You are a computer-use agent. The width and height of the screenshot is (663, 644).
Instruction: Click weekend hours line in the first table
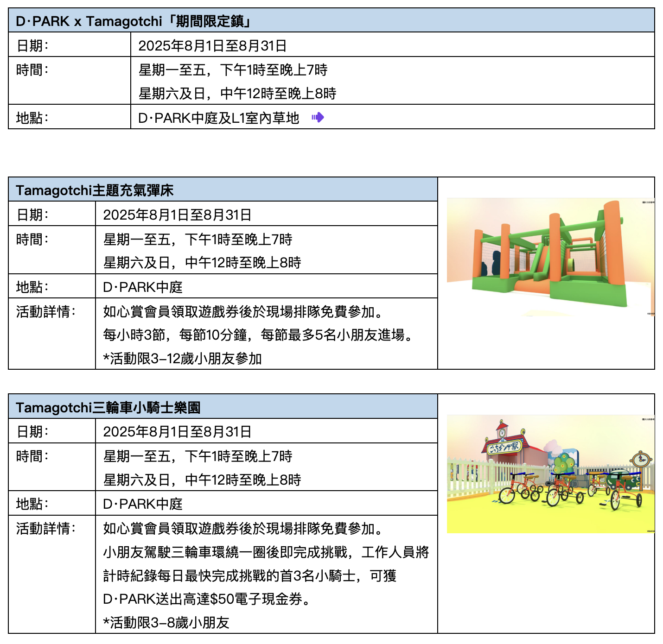click(237, 93)
